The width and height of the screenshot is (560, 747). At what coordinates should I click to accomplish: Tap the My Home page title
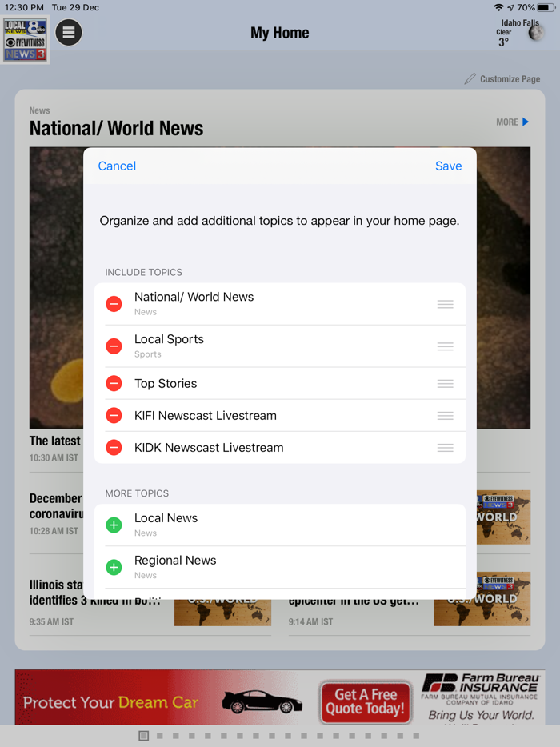(280, 33)
